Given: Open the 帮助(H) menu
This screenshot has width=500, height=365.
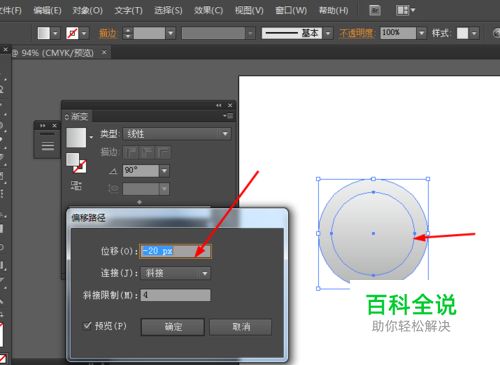Looking at the screenshot, I should click(333, 10).
